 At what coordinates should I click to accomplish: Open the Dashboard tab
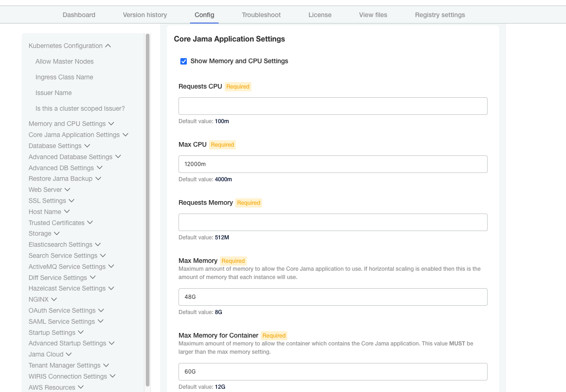(x=79, y=15)
